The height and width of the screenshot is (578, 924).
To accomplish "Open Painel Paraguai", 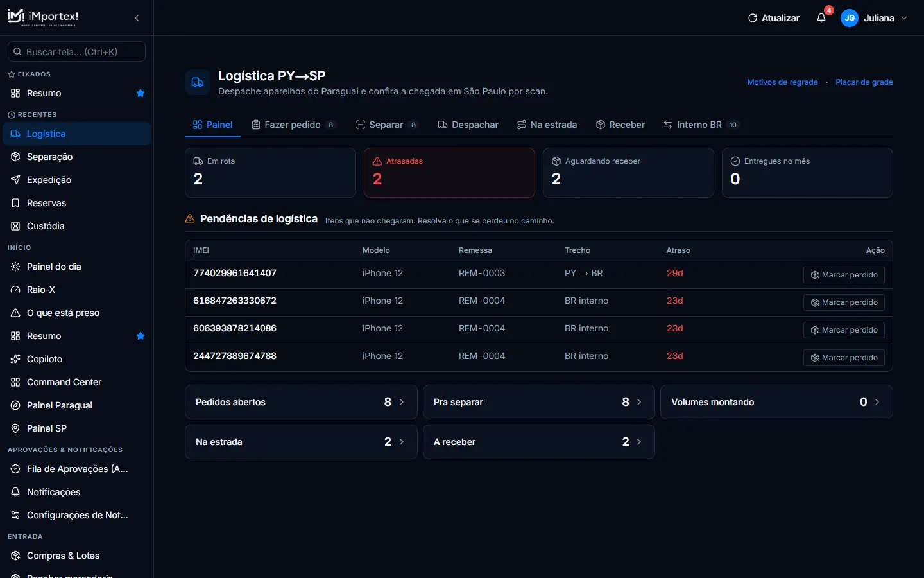I will pyautogui.click(x=77, y=405).
